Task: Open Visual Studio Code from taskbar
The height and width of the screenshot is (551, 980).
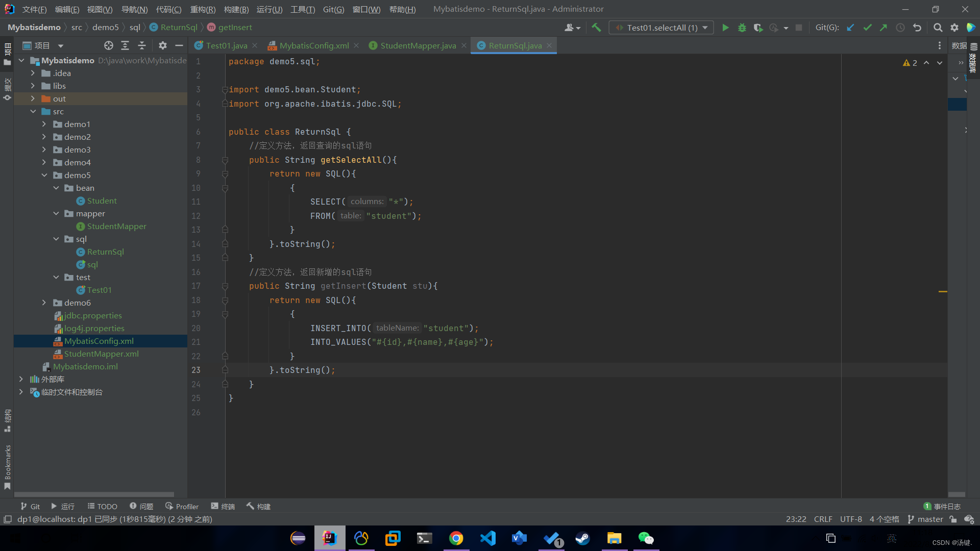Action: click(x=488, y=538)
